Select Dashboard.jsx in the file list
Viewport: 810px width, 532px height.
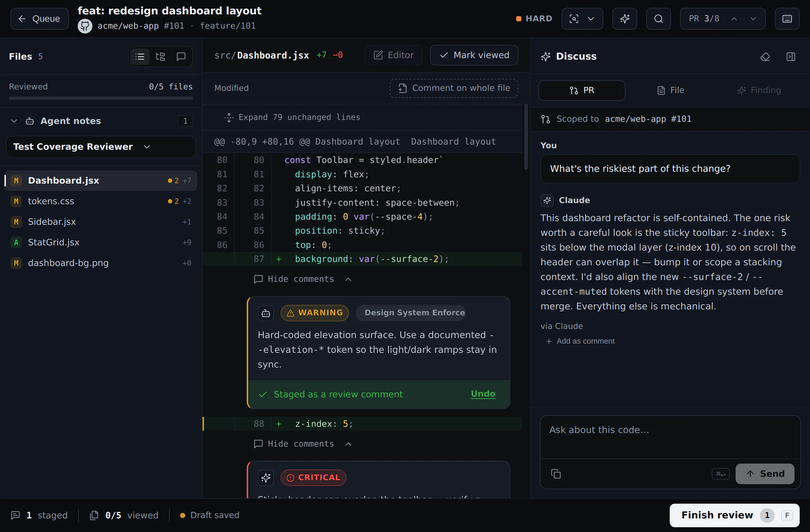[101, 181]
